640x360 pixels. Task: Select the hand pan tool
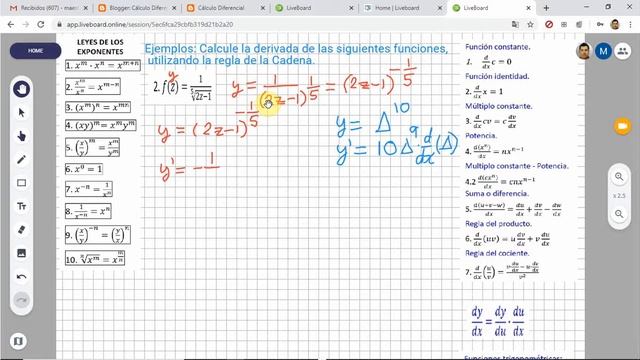[22, 89]
